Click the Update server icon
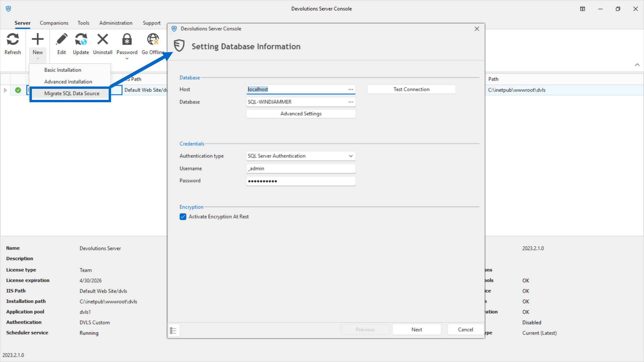The width and height of the screenshot is (644, 362). (x=81, y=40)
